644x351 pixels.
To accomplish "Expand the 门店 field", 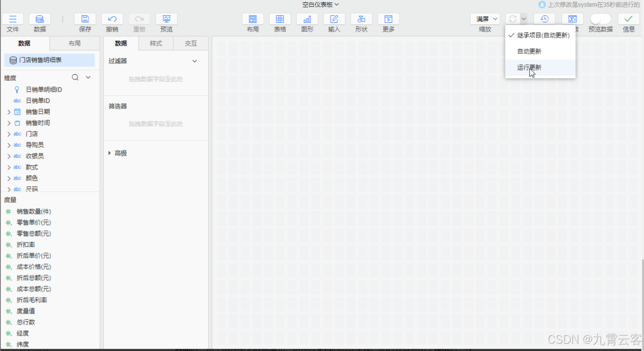I will pyautogui.click(x=9, y=134).
